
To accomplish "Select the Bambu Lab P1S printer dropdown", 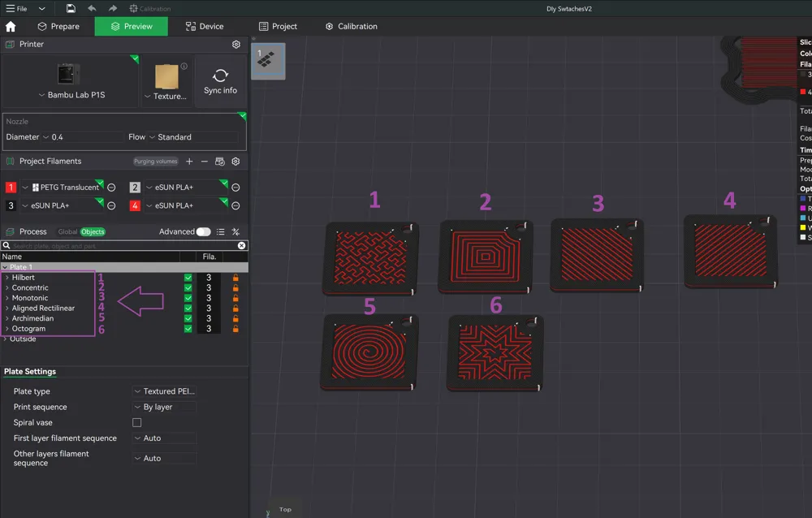I will tap(71, 95).
